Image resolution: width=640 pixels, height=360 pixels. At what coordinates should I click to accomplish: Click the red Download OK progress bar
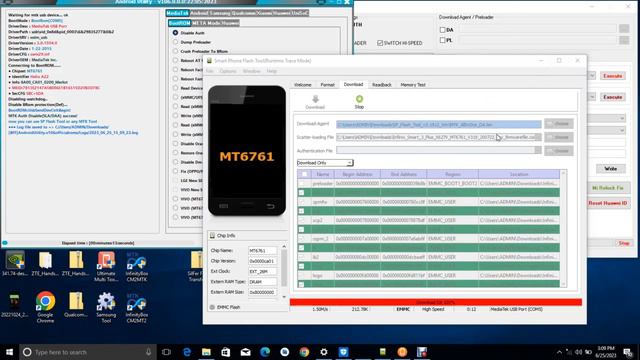436,302
